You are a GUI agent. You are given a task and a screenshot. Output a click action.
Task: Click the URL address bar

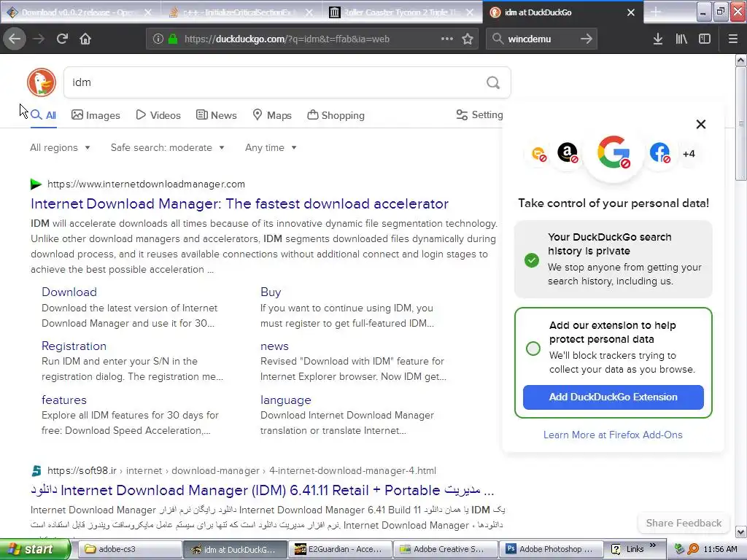coord(312,39)
